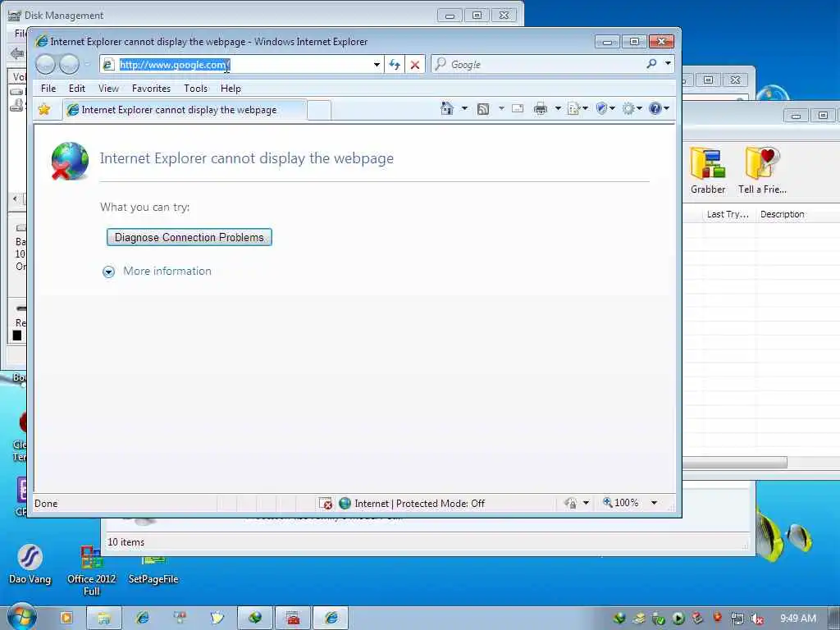Open the Tools gear dropdown arrow
Image resolution: width=840 pixels, height=630 pixels.
639,109
